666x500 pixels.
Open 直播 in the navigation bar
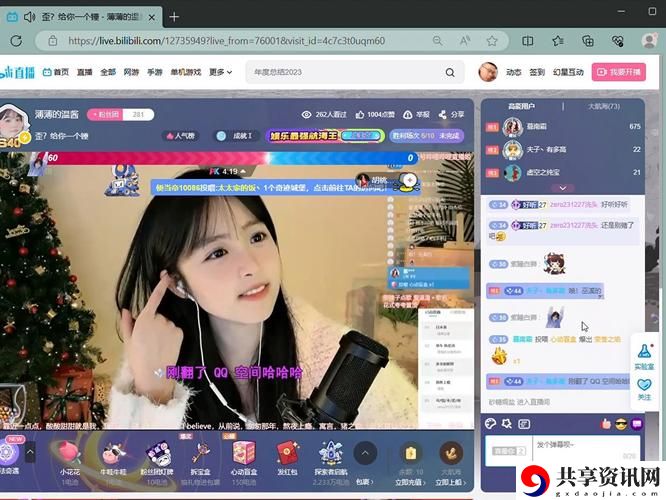[x=85, y=72]
